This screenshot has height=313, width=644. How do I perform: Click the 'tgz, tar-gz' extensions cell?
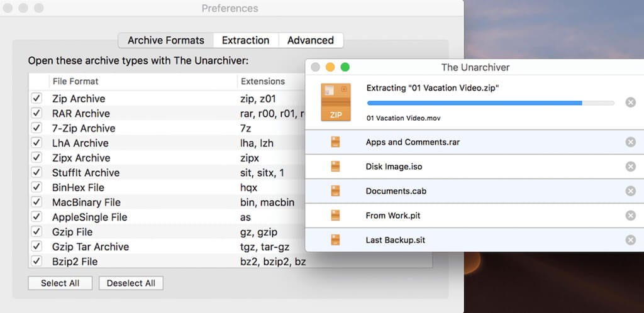(265, 246)
